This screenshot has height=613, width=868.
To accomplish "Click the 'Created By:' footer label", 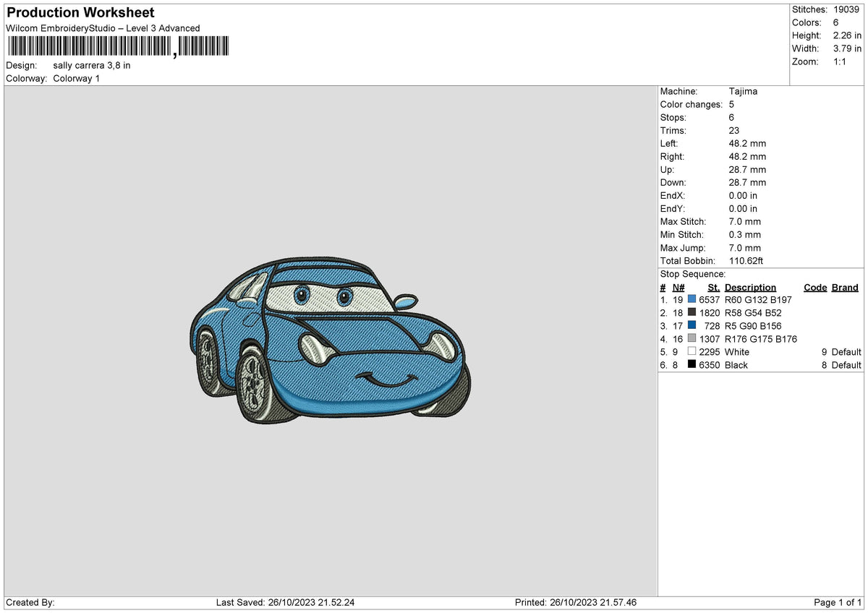I will tap(30, 603).
